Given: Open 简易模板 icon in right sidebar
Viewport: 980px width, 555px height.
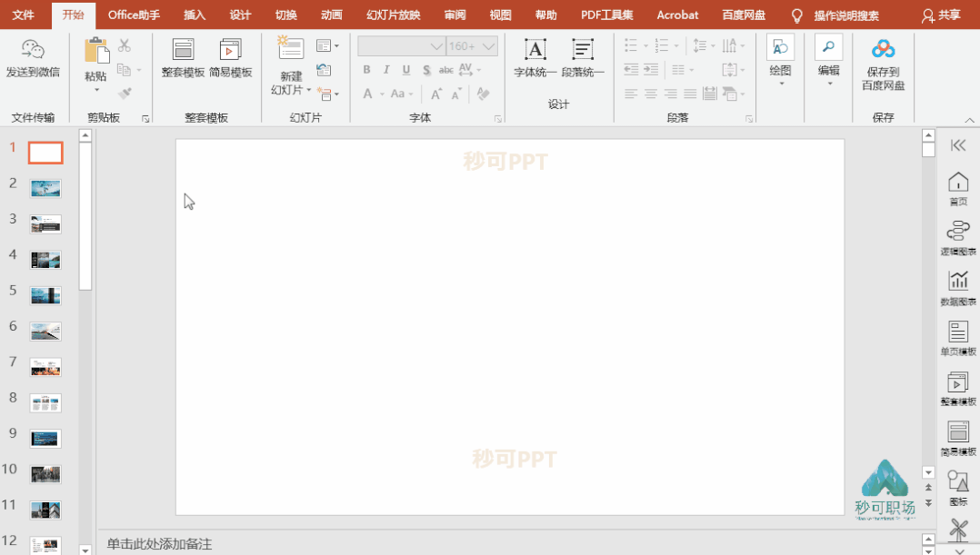Looking at the screenshot, I should 958,432.
